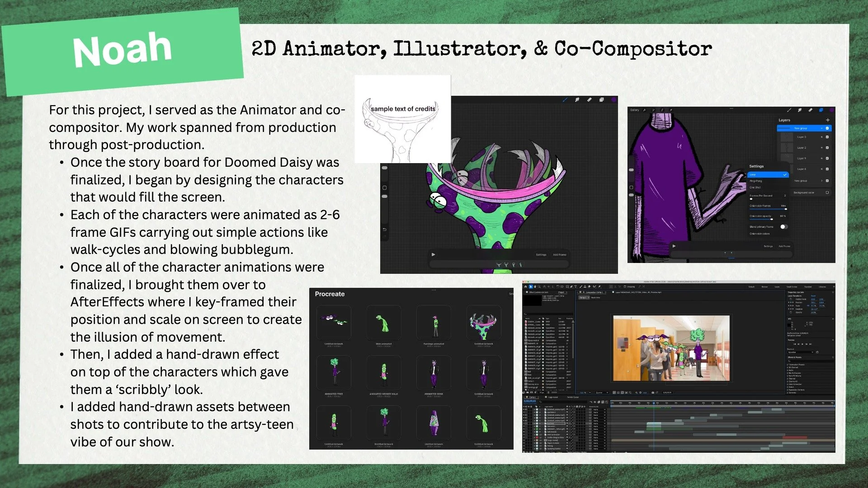Open the smudge tool above the plant monster canvas
The image size is (868, 488).
click(577, 99)
